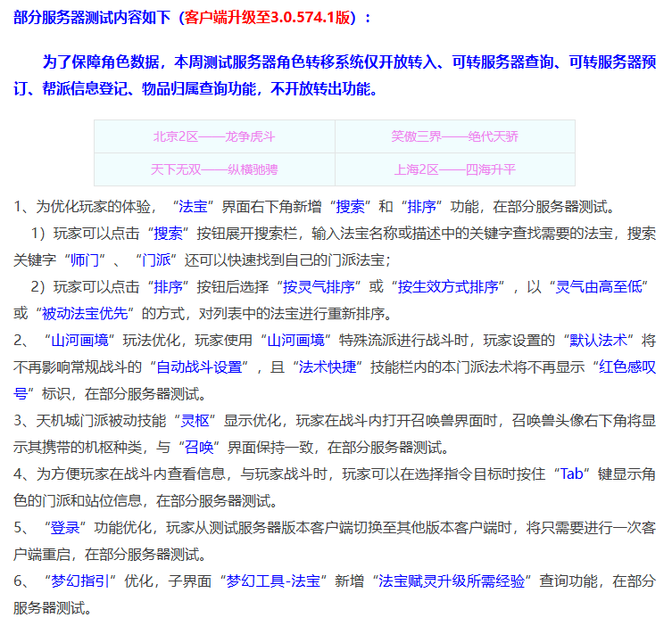Click the blue word Tab
The image size is (672, 626).
click(x=572, y=474)
